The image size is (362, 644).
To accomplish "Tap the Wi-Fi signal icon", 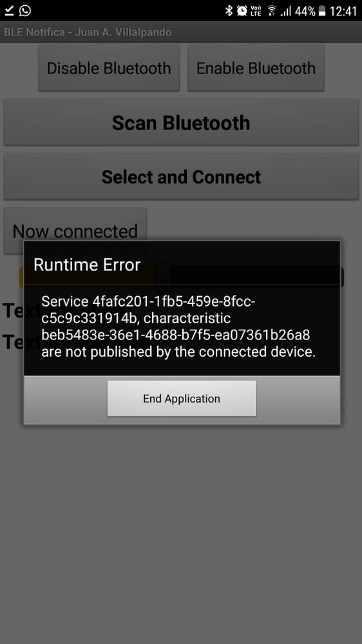I will click(272, 11).
